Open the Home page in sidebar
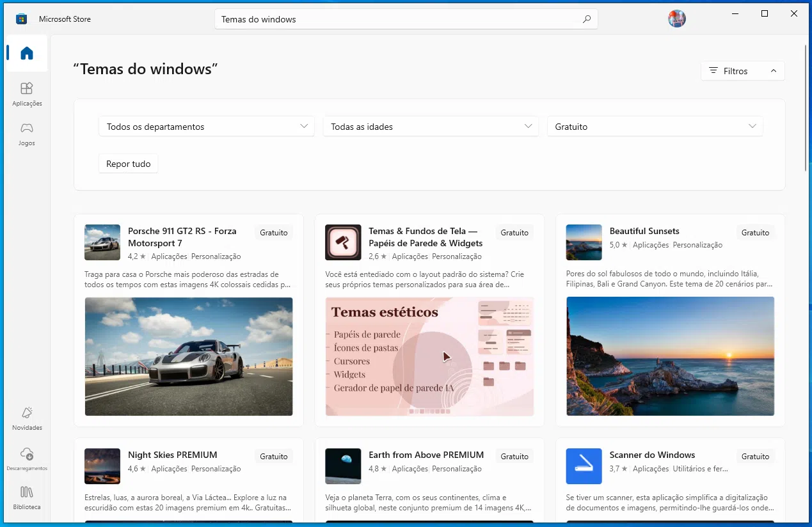Viewport: 812px width, 527px height. [x=27, y=53]
